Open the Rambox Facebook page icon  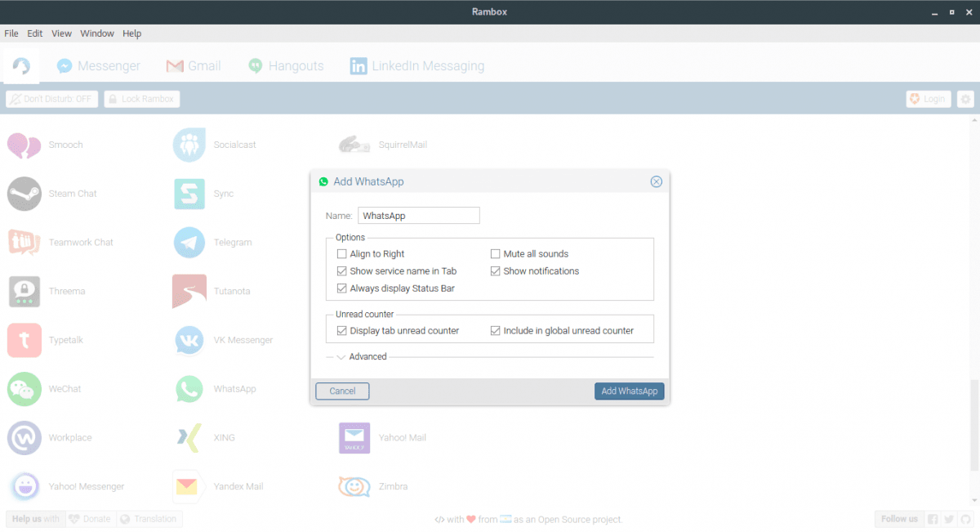click(x=933, y=519)
